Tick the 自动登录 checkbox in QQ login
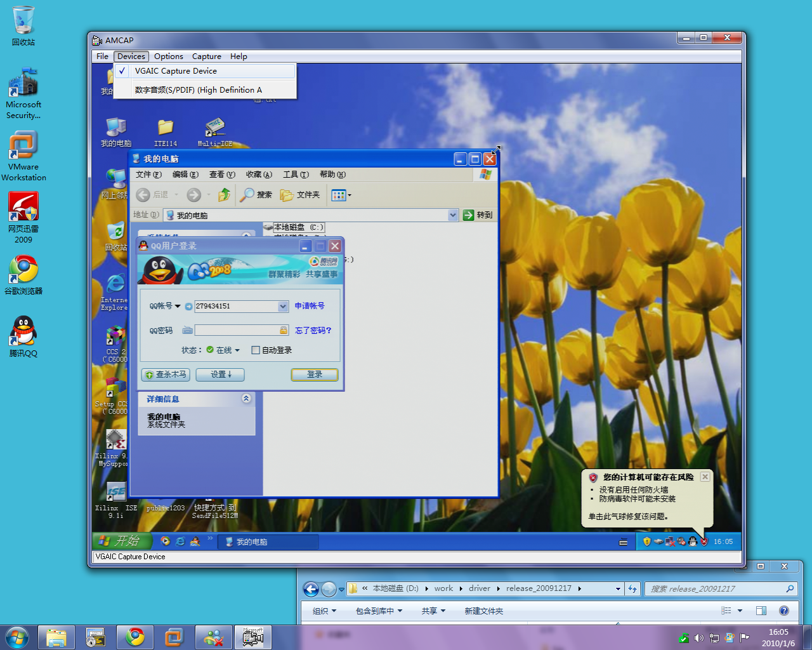Viewport: 812px width, 650px height. click(x=255, y=350)
